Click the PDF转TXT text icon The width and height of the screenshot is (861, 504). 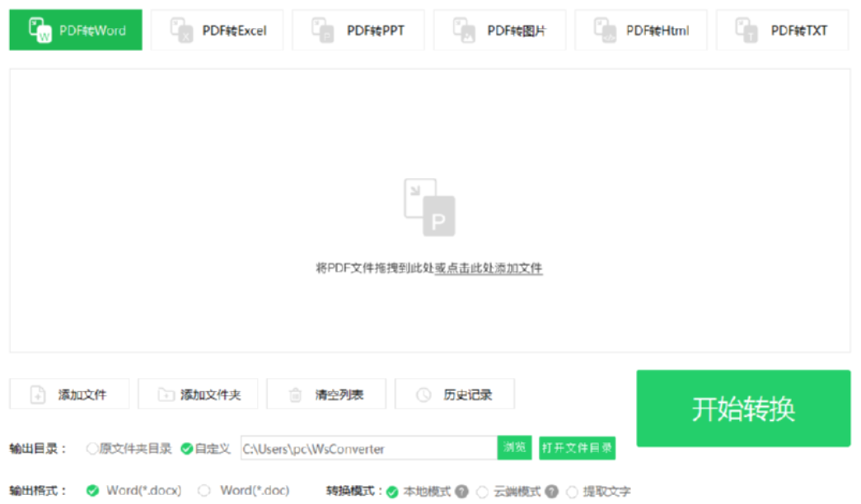746,30
